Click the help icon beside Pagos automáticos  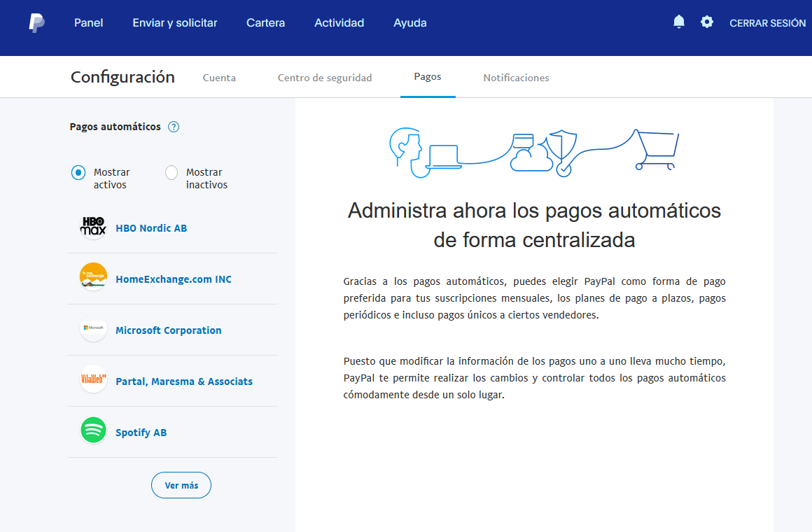click(x=174, y=127)
